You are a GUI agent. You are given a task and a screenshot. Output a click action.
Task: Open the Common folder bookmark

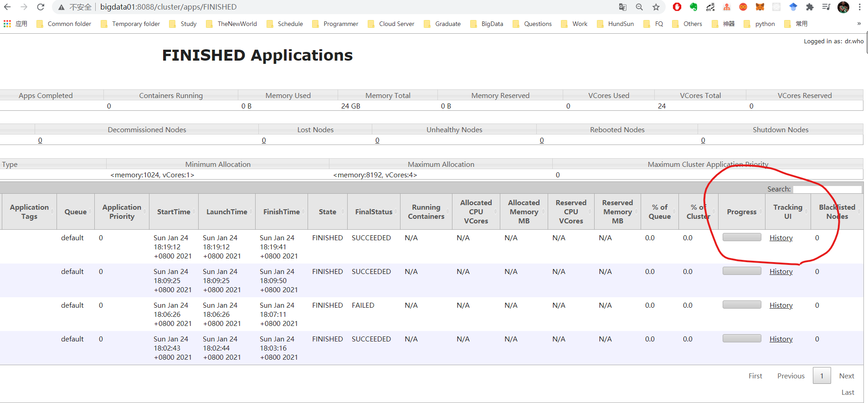pyautogui.click(x=63, y=24)
